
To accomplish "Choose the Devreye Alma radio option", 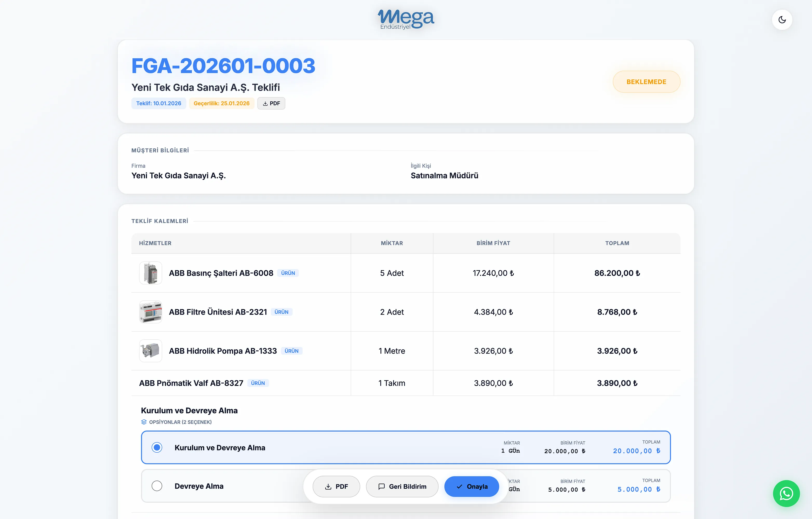I will click(x=157, y=486).
